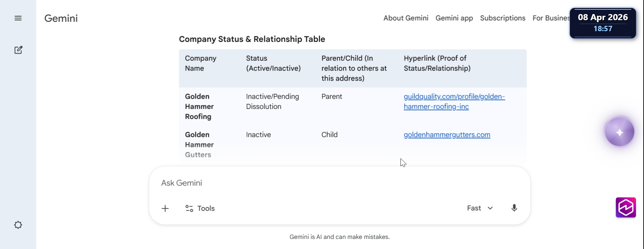Go to the Gemini app page
The image size is (644, 249).
454,18
